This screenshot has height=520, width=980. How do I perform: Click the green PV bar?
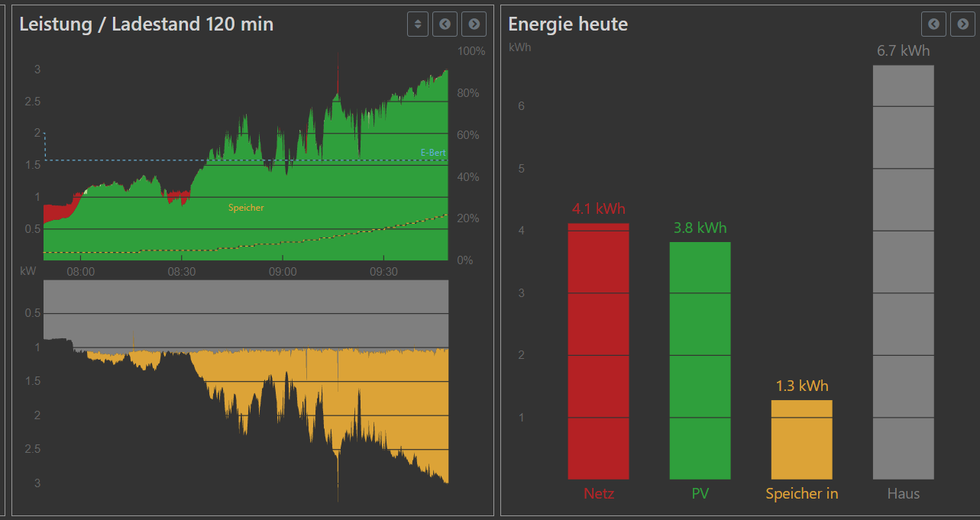(700, 360)
